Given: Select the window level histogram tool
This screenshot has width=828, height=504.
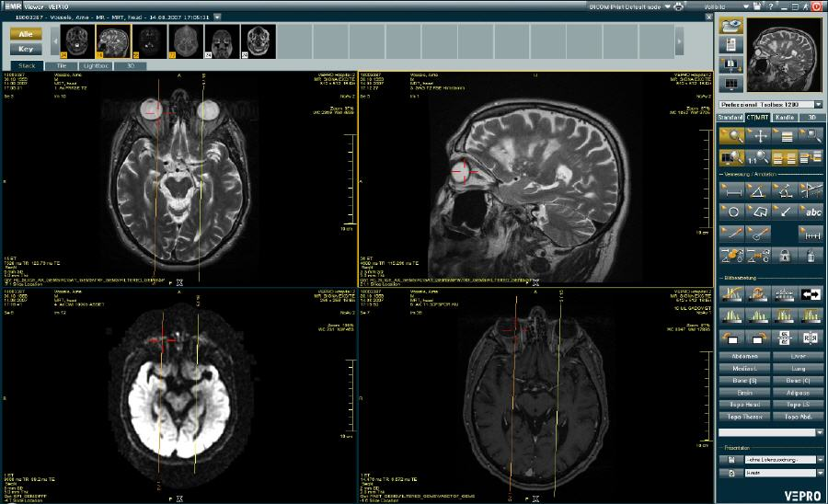Looking at the screenshot, I should [x=732, y=294].
